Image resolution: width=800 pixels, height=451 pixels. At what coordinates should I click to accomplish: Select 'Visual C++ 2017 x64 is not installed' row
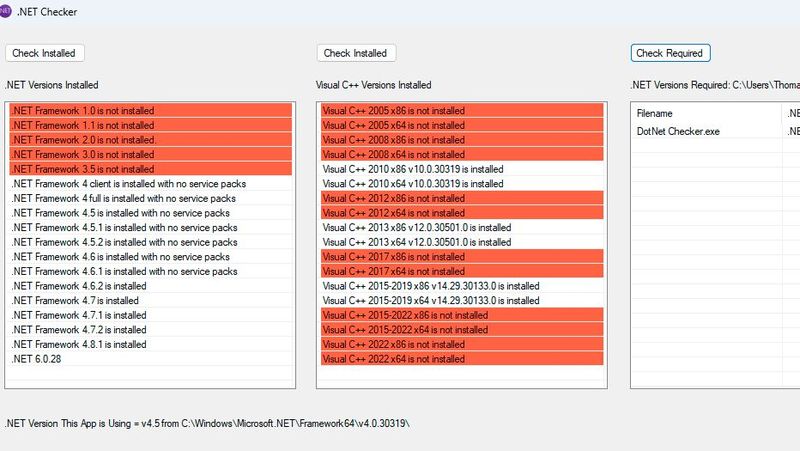point(462,271)
